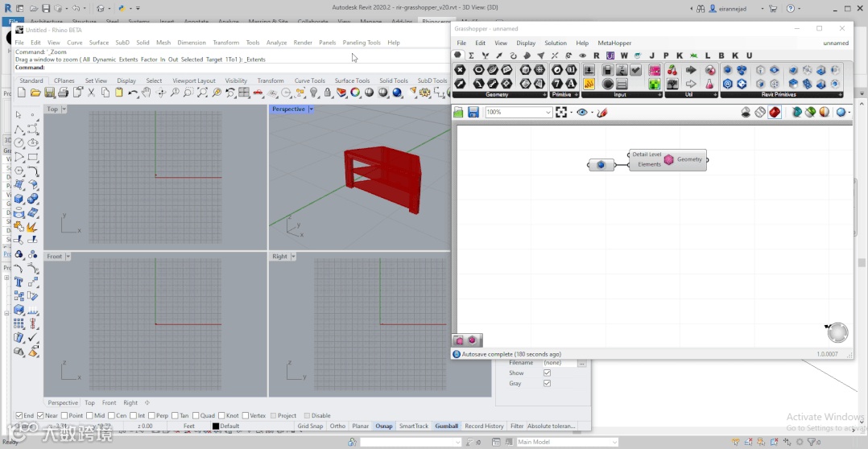Viewport: 868px width, 449px height.
Task: Open the Right viewport dropdown arrow
Action: [293, 257]
